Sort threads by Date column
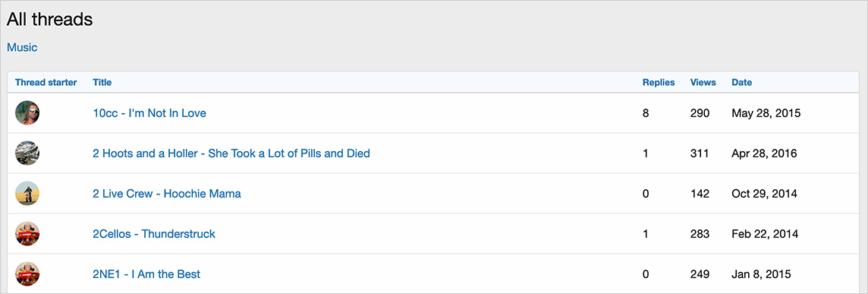The image size is (868, 294). point(742,83)
